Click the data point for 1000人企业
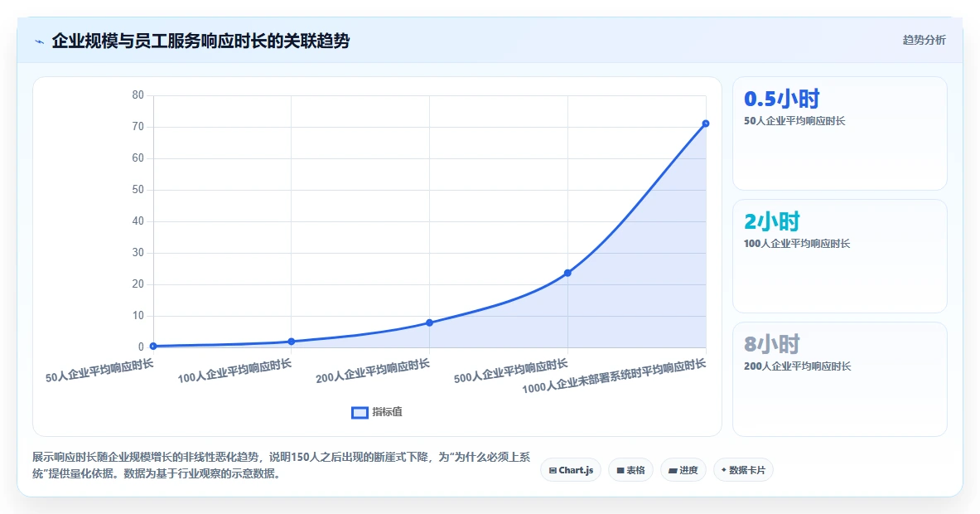The height and width of the screenshot is (514, 980). pos(706,124)
